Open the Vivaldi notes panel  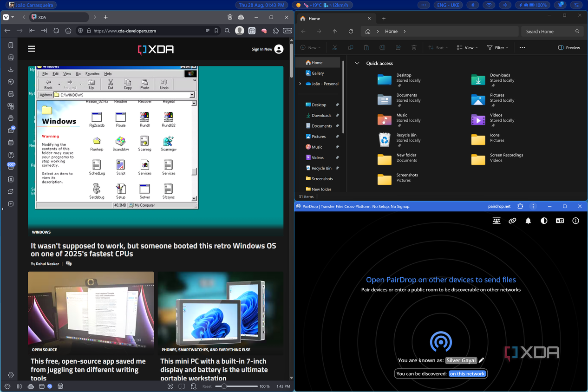click(11, 94)
